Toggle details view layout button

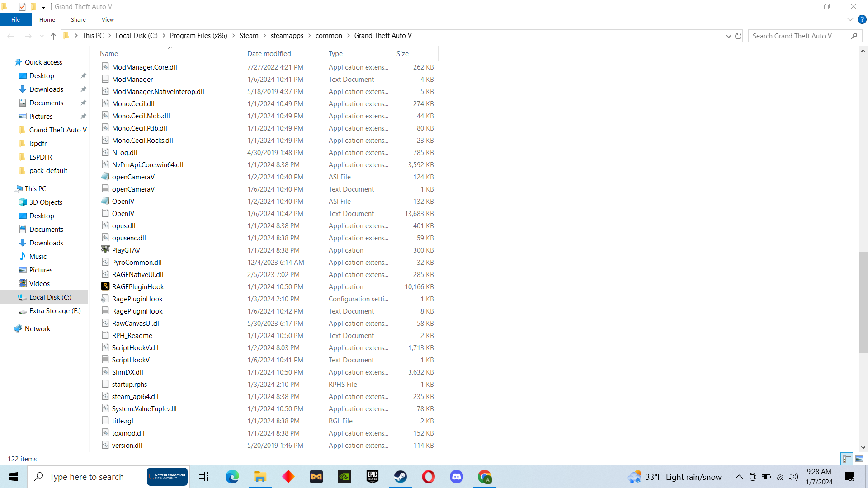[847, 459]
